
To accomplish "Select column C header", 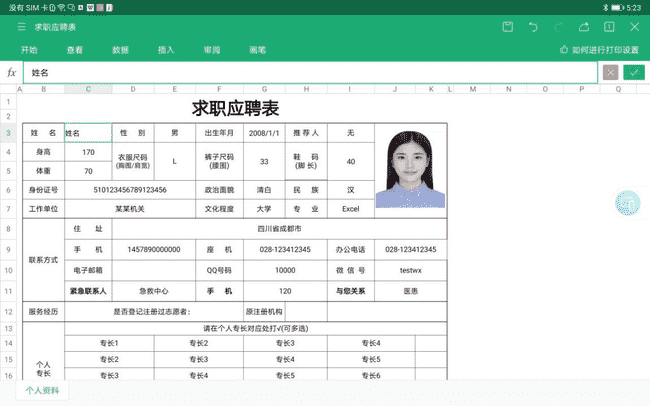I will coord(88,89).
